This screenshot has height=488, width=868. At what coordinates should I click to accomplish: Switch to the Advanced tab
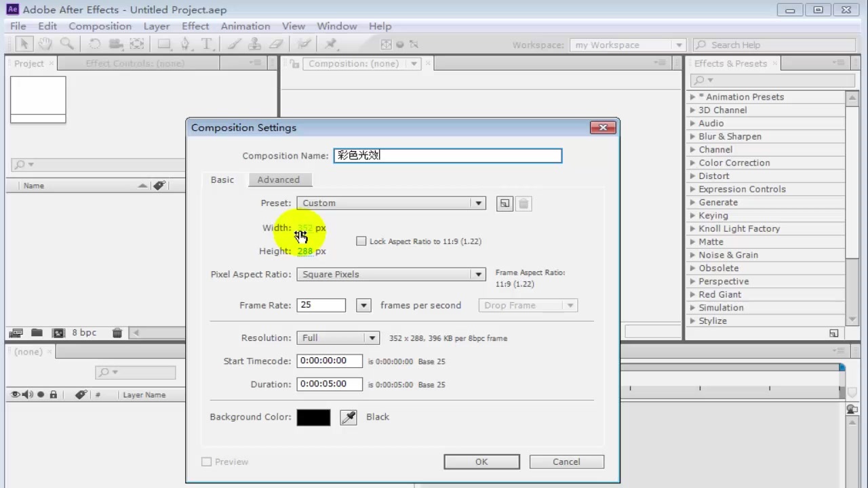point(279,180)
